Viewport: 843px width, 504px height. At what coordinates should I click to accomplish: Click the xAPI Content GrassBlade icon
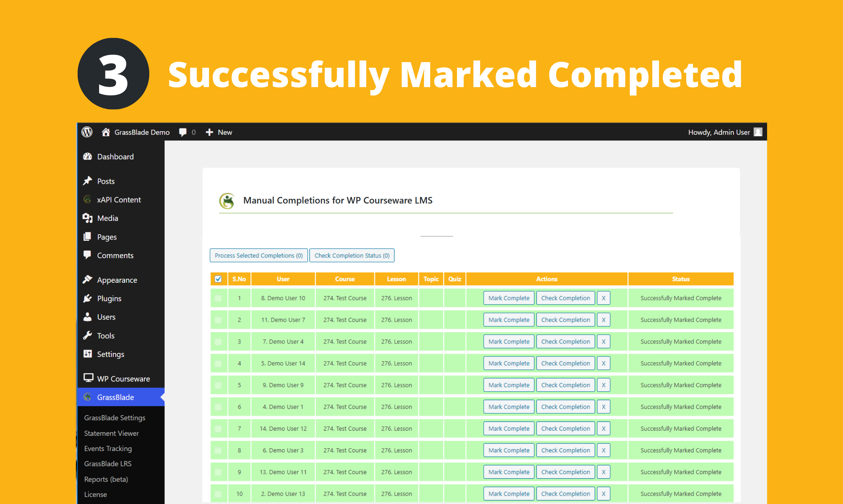(x=87, y=199)
